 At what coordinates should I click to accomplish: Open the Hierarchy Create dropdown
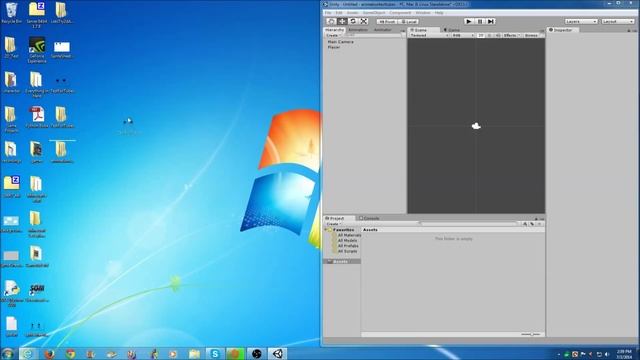tap(333, 36)
